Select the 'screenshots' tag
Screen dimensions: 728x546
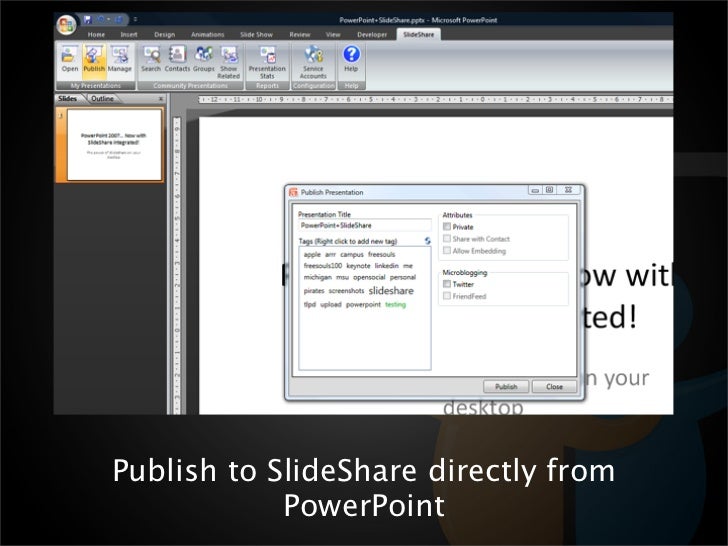click(x=346, y=291)
